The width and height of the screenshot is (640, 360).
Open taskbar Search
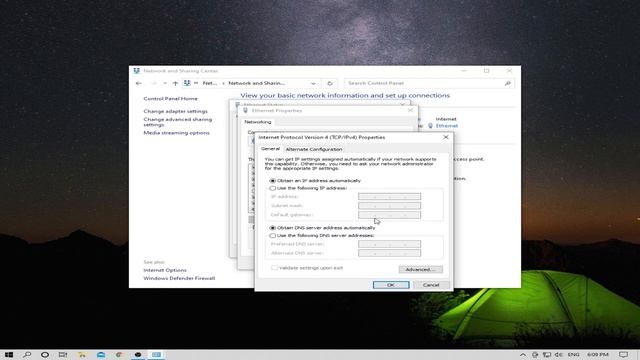point(27,354)
